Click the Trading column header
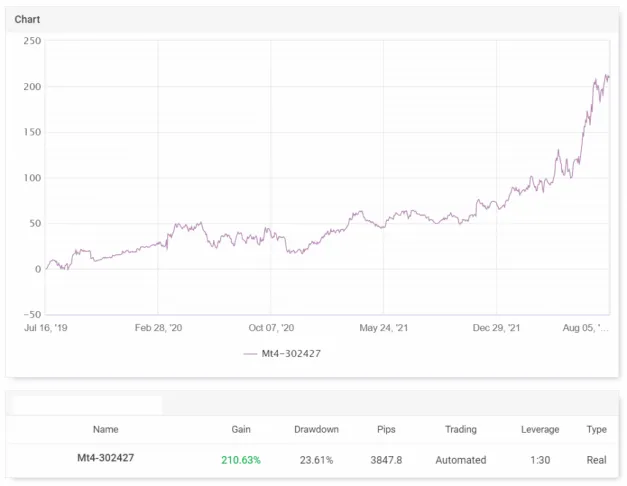 pos(460,429)
